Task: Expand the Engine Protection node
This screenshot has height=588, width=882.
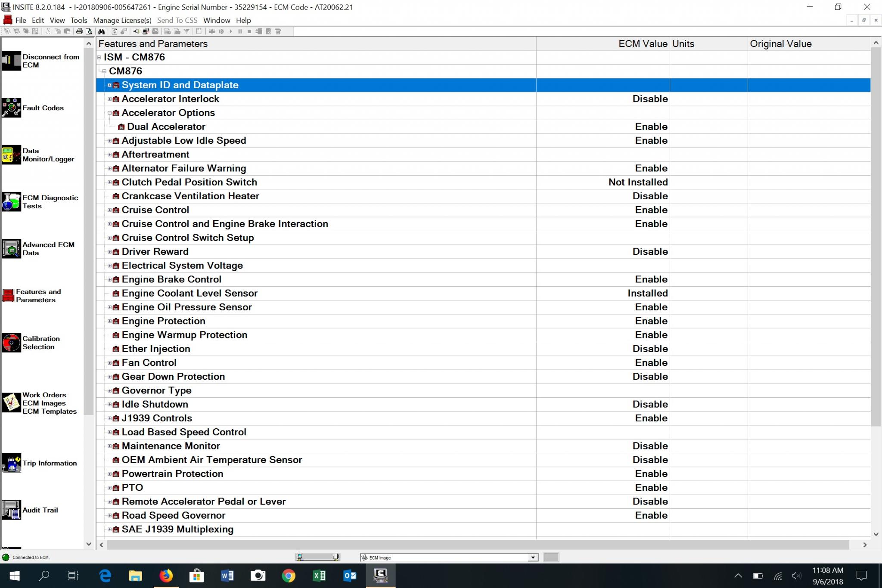Action: pyautogui.click(x=109, y=321)
